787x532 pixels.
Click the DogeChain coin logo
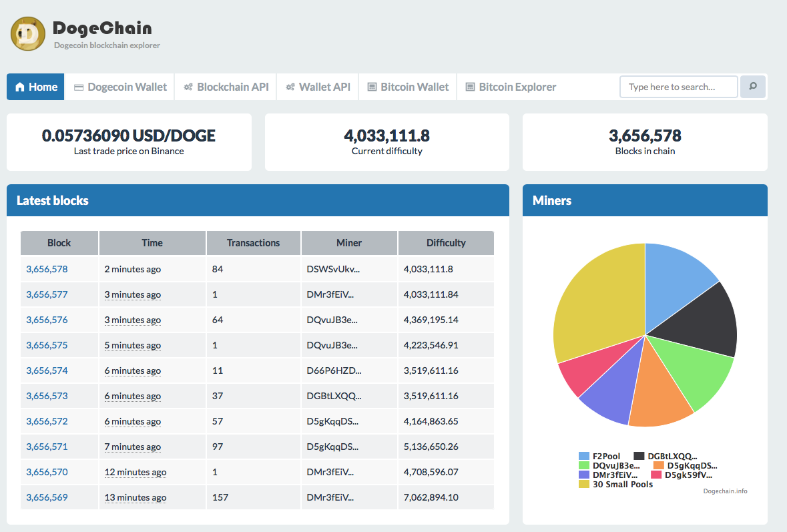28,33
